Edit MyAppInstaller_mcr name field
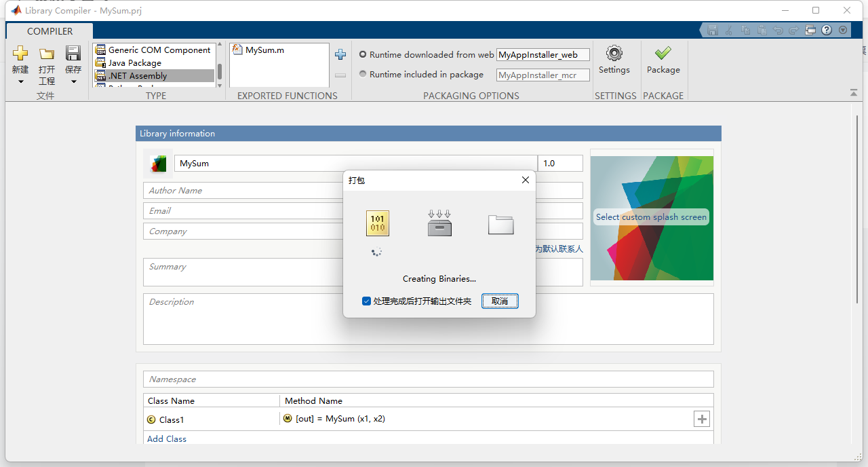 tap(542, 75)
